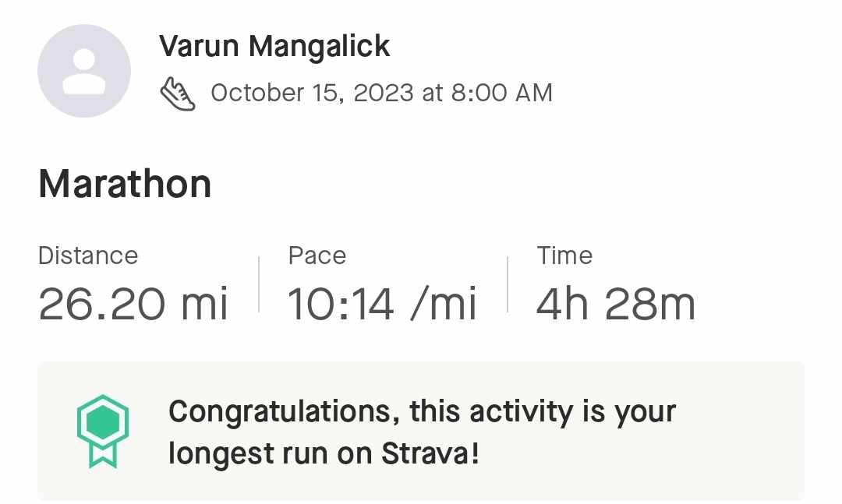The width and height of the screenshot is (842, 504).
Task: Click the '8:00 AM' start time
Action: click(501, 93)
